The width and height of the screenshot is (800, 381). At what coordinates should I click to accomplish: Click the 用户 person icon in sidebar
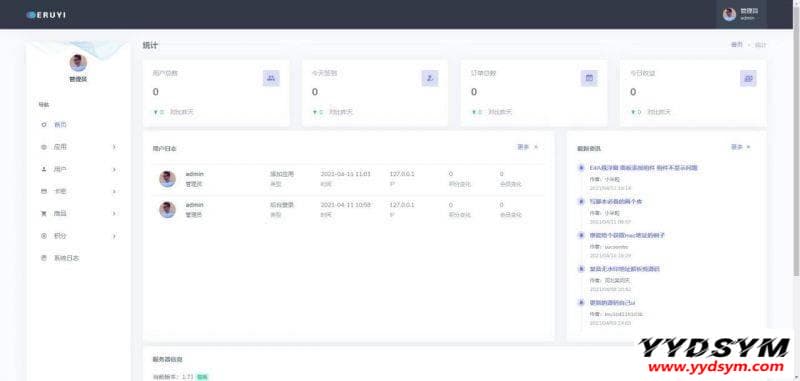[x=44, y=169]
